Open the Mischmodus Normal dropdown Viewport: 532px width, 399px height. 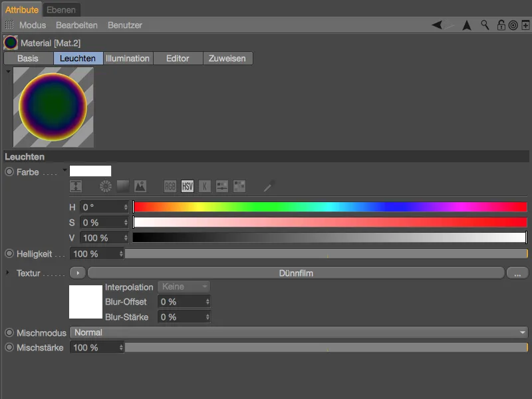299,332
